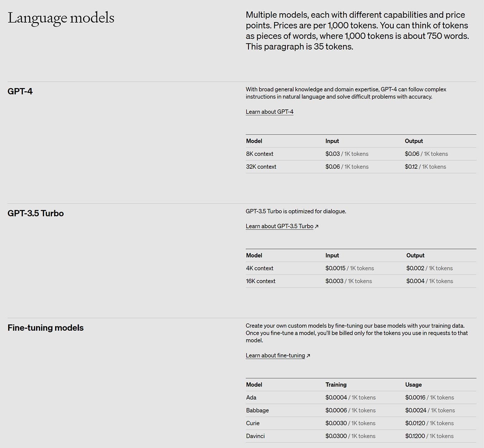
Task: Open the Learn about GPT-3.5 Turbo link
Action: point(279,227)
